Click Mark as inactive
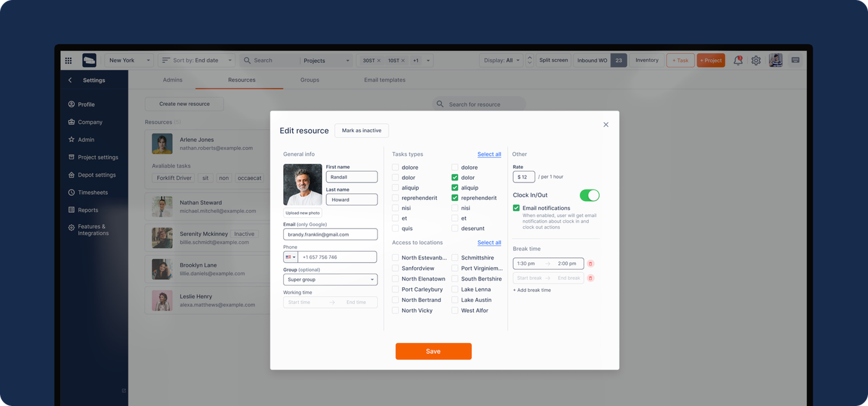868x406 pixels. [x=361, y=130]
